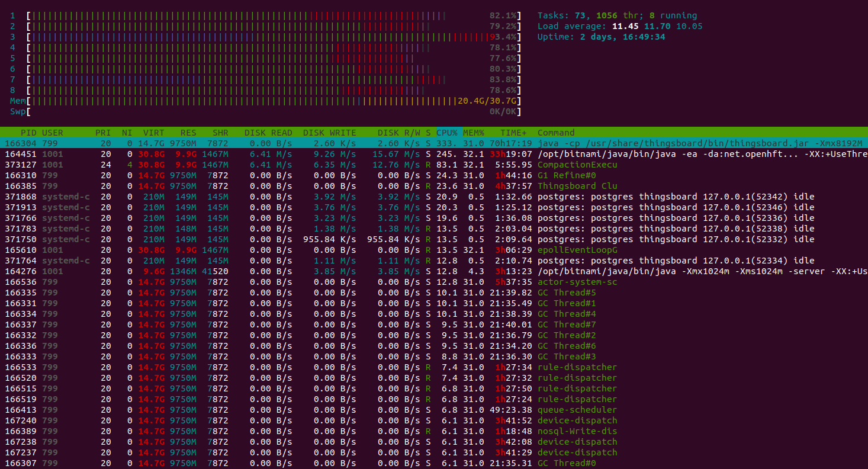
Task: Select postgres process on port 52342
Action: 675,197
